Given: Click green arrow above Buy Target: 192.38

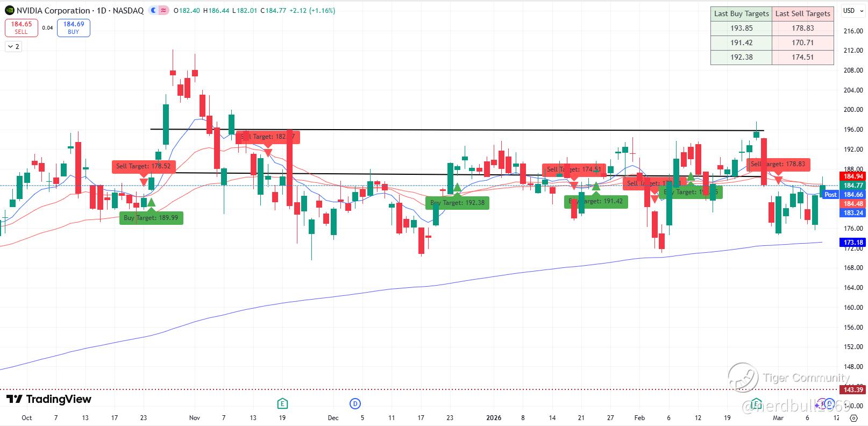Looking at the screenshot, I should point(457,188).
